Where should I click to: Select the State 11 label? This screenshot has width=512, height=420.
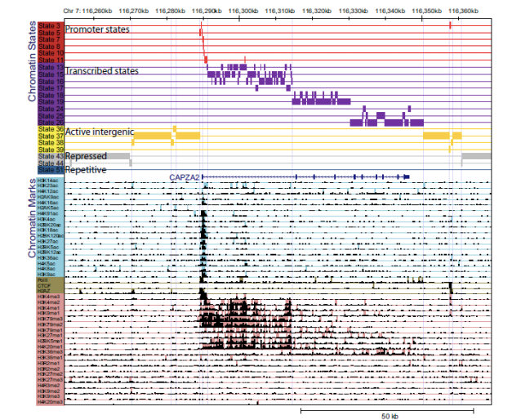click(51, 60)
